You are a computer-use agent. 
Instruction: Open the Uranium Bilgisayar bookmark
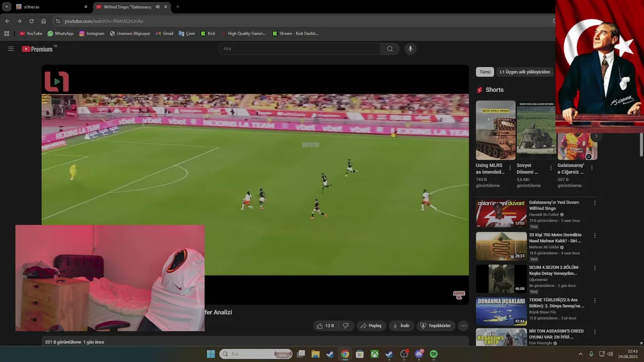click(x=130, y=34)
